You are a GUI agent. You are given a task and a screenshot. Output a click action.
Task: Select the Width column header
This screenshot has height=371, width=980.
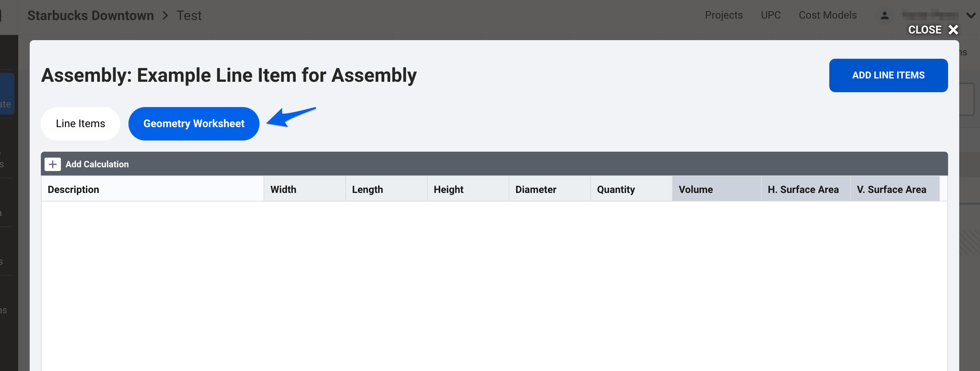click(283, 189)
